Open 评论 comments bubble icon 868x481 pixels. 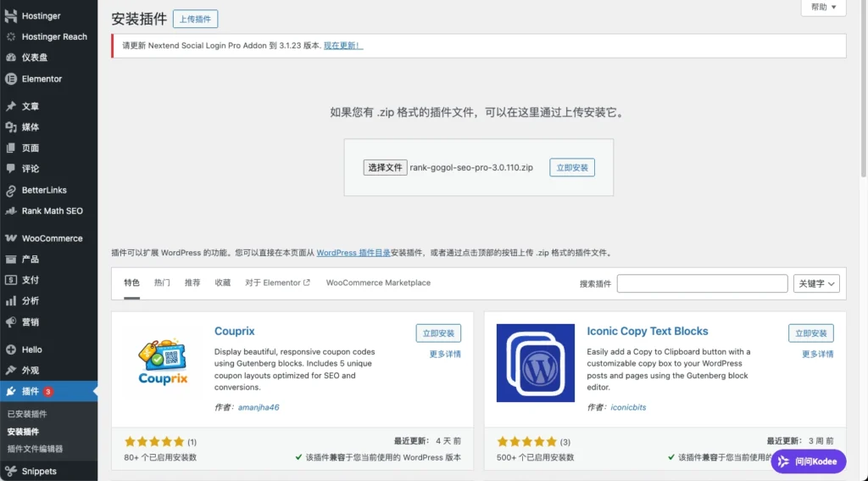tap(10, 169)
